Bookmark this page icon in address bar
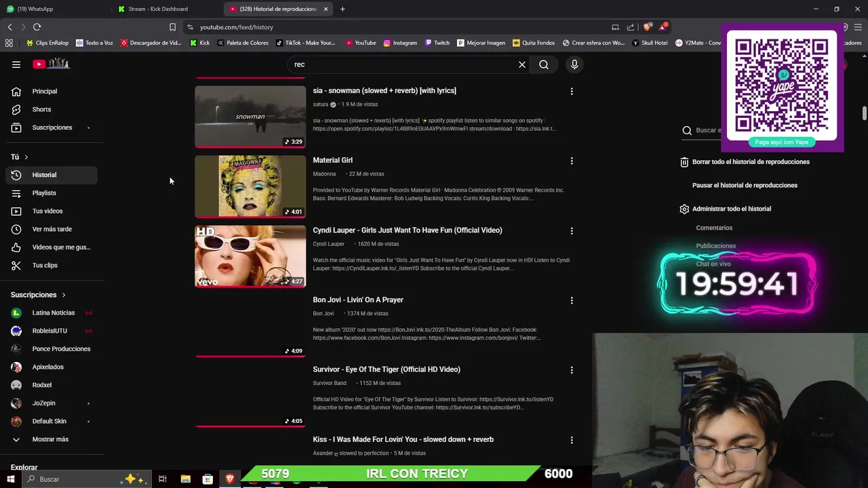 pyautogui.click(x=172, y=27)
